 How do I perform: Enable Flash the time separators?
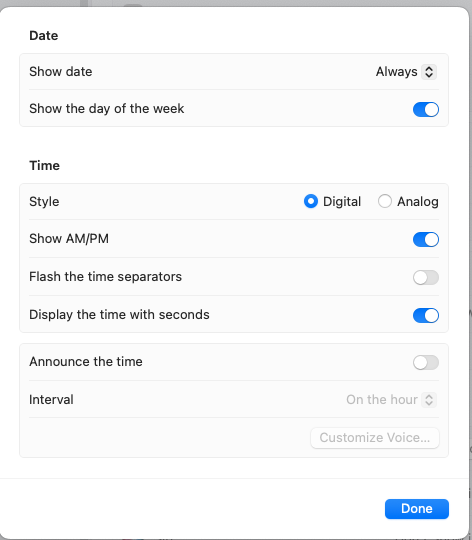[426, 277]
